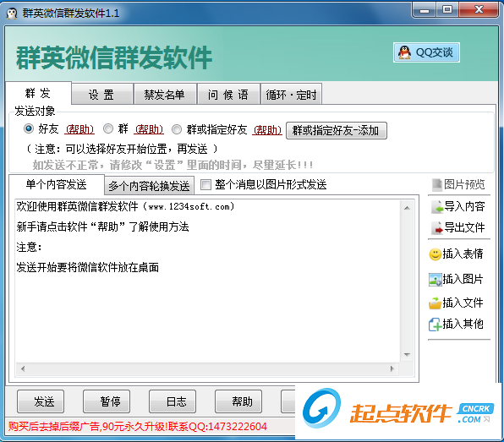
Task: Select the 好友 radio button
Action: coord(29,128)
